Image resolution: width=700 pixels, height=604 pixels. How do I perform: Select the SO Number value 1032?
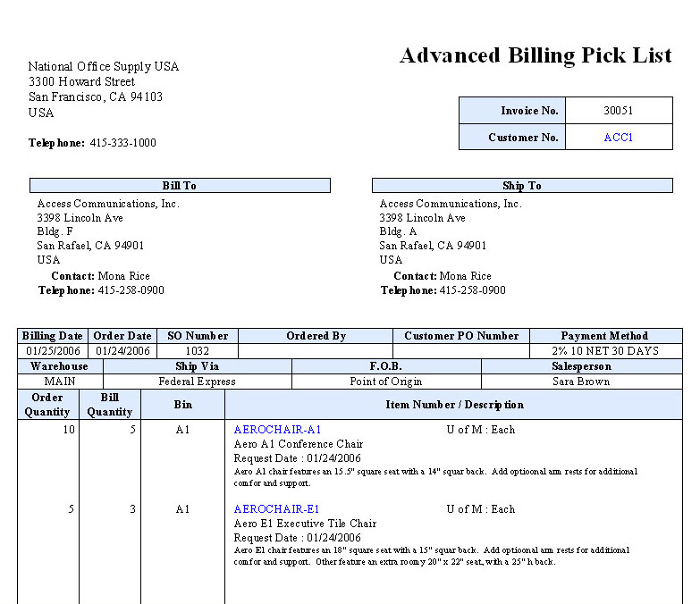pos(198,351)
